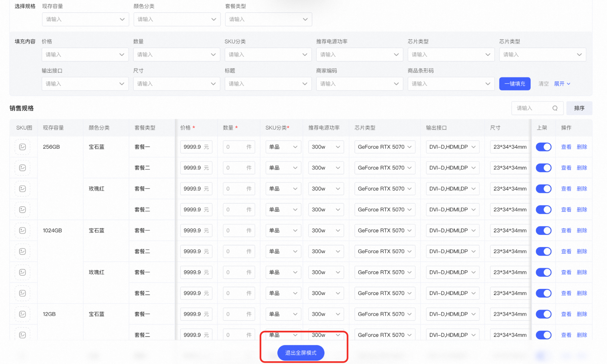The width and height of the screenshot is (607, 364).
Task: Open the 尺寸 fill-content dropdown
Action: point(177,84)
